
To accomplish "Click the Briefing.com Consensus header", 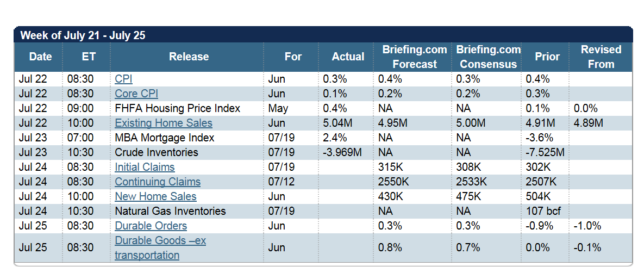I will click(x=488, y=57).
